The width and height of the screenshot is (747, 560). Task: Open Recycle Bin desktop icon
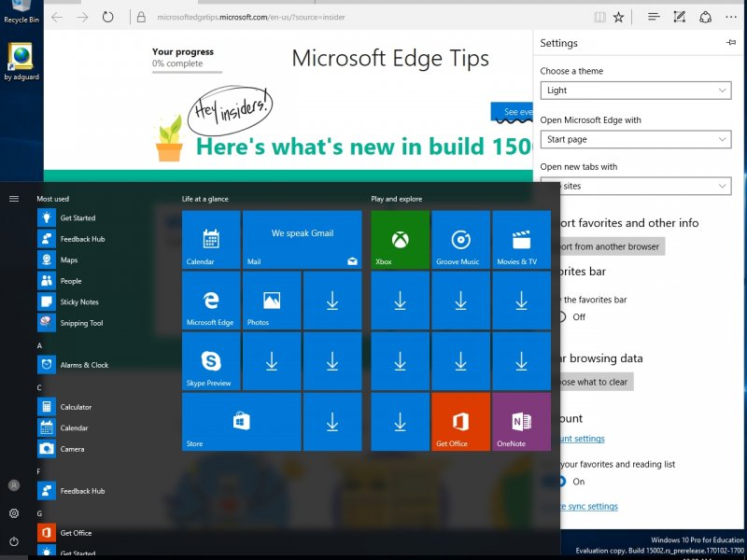pos(21,12)
